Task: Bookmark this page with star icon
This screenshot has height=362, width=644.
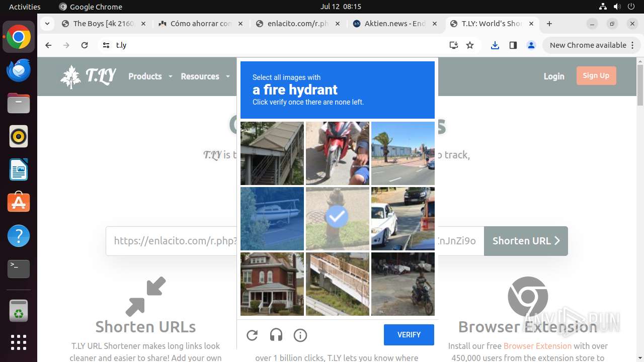Action: (470, 45)
